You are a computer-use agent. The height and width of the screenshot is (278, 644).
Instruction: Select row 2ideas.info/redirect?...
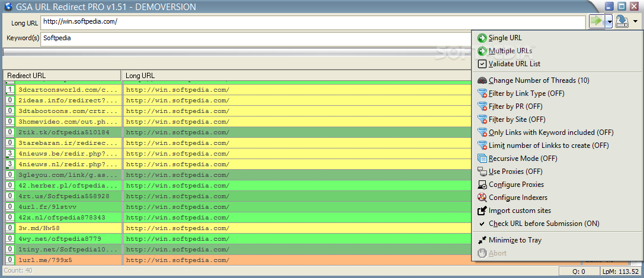click(238, 101)
